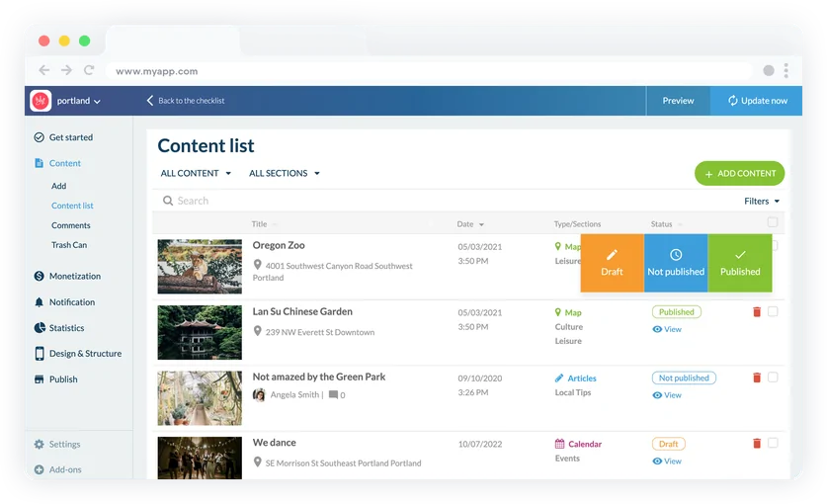Go to Trash Can in sidebar
This screenshot has width=827, height=504.
pos(69,245)
